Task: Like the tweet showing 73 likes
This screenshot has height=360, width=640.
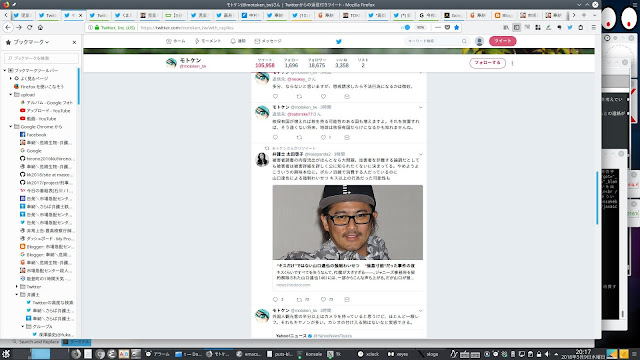Action: pos(323,299)
